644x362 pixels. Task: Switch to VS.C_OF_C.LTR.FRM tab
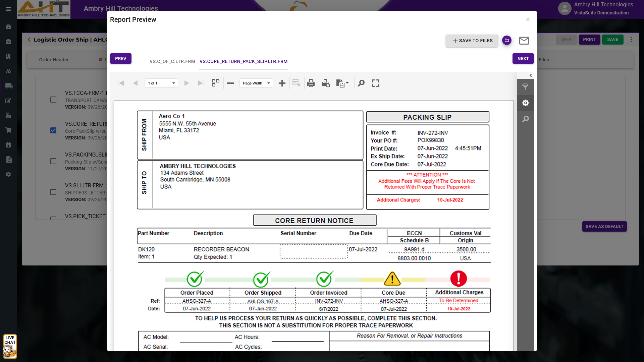[172, 61]
